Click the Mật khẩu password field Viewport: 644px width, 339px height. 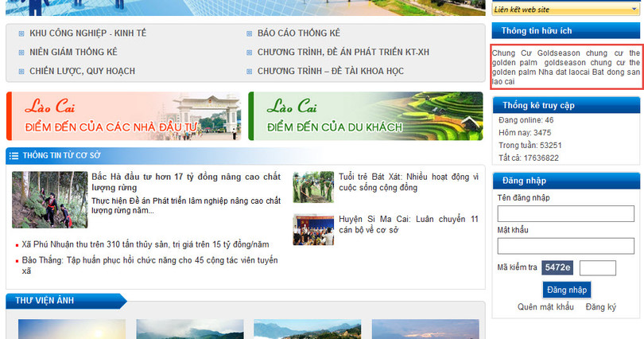tap(565, 246)
